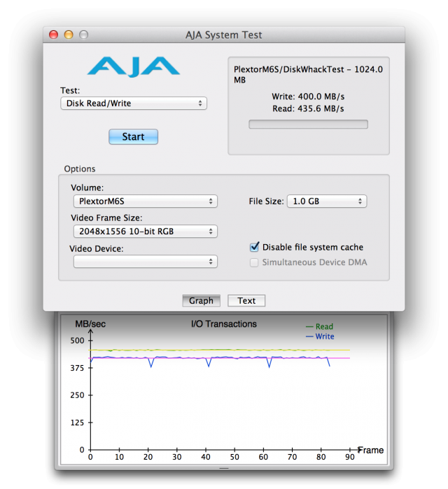448x489 pixels.
Task: Click the 375 value on the MB/sec axis
Action: click(78, 368)
